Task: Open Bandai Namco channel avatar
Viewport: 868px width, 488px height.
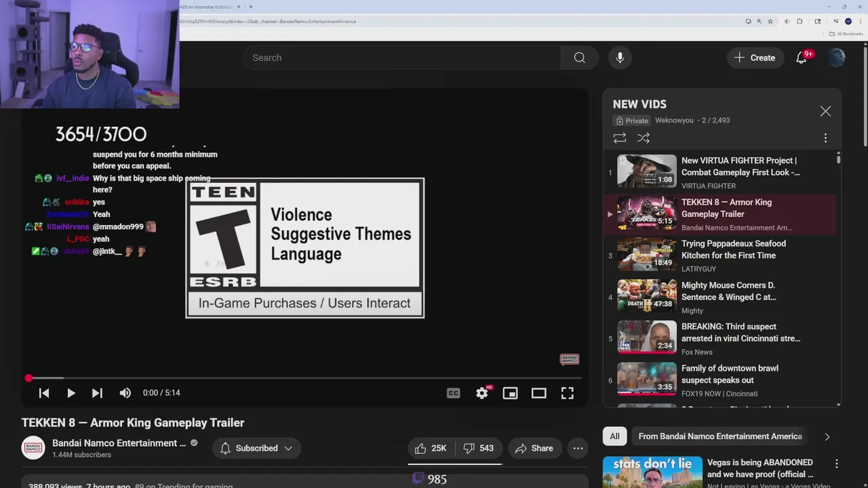Action: click(33, 448)
